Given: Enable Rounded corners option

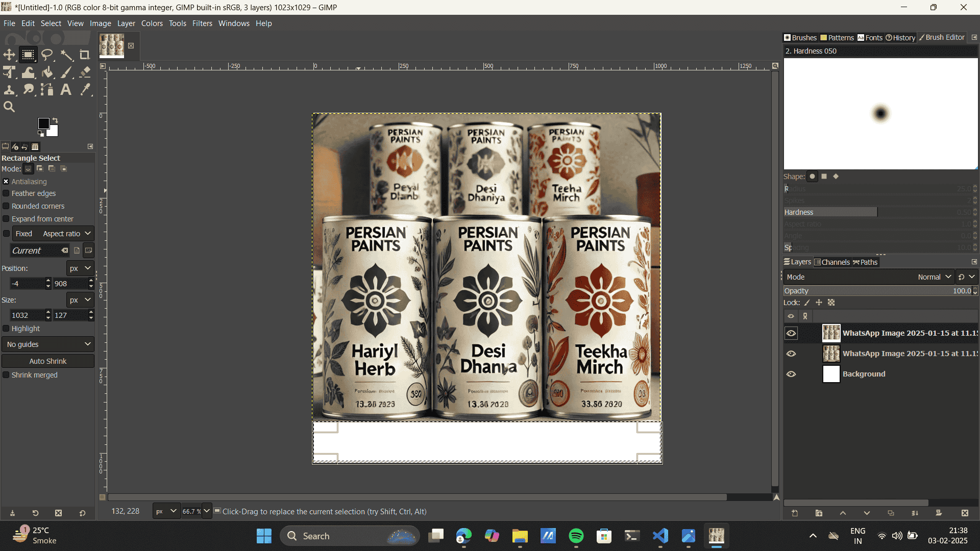Looking at the screenshot, I should tap(6, 206).
